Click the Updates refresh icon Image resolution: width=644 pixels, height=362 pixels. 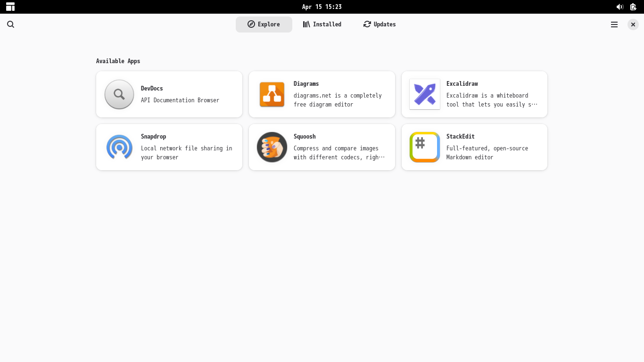pyautogui.click(x=367, y=24)
